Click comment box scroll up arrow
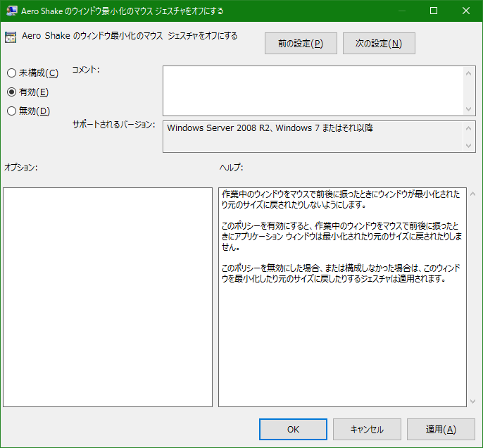Screen dimensions: 483x448 point(468,73)
